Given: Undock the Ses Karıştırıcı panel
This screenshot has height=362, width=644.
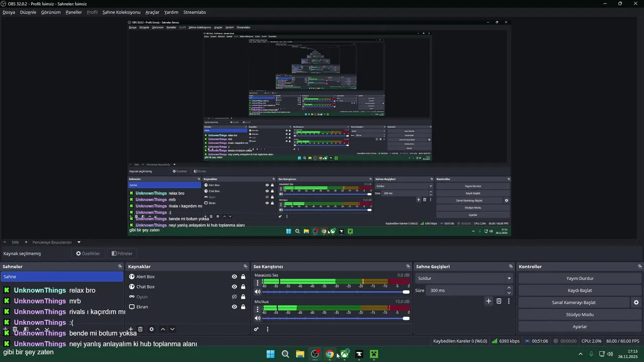Looking at the screenshot, I should 408,266.
